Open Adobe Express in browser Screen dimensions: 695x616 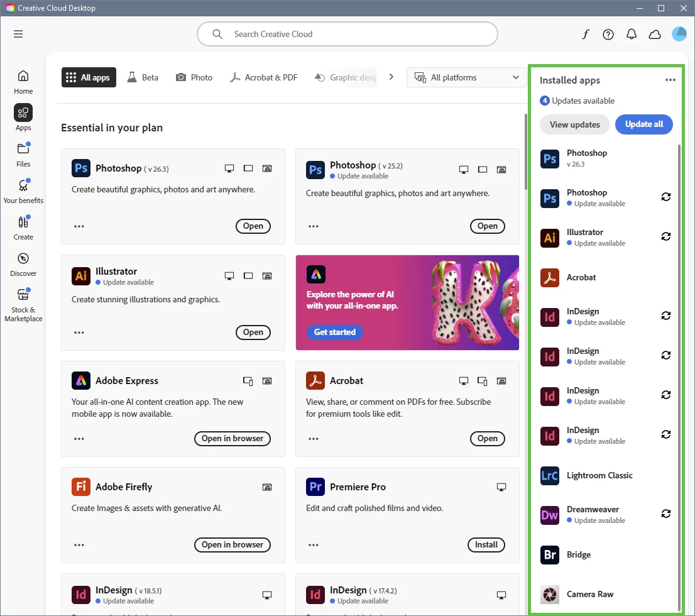pos(233,439)
